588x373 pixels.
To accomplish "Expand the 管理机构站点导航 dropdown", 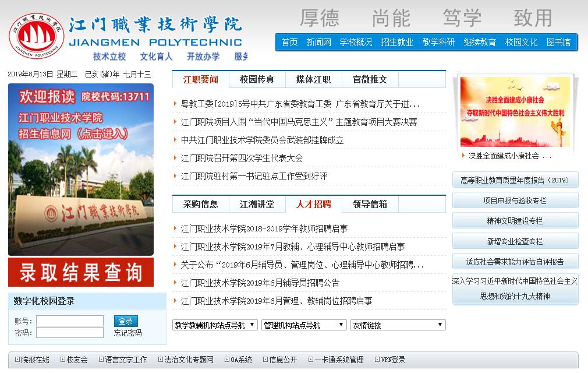I will (x=303, y=325).
